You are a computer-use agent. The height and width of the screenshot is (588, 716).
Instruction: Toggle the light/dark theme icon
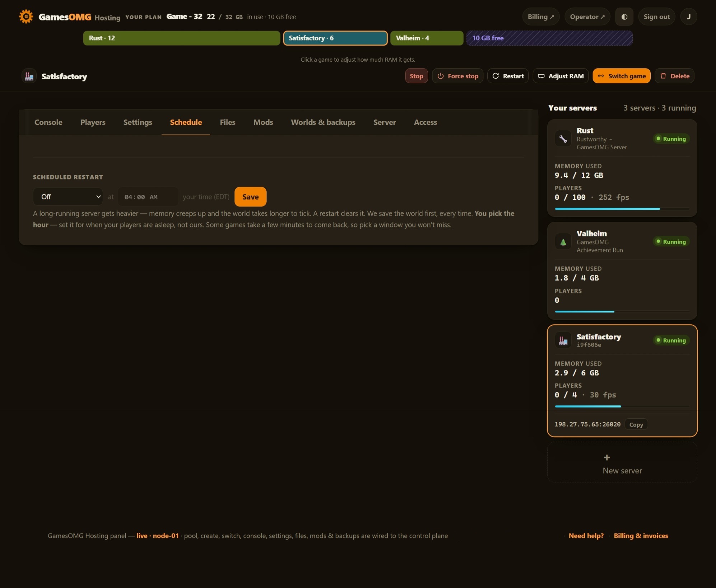coord(624,17)
